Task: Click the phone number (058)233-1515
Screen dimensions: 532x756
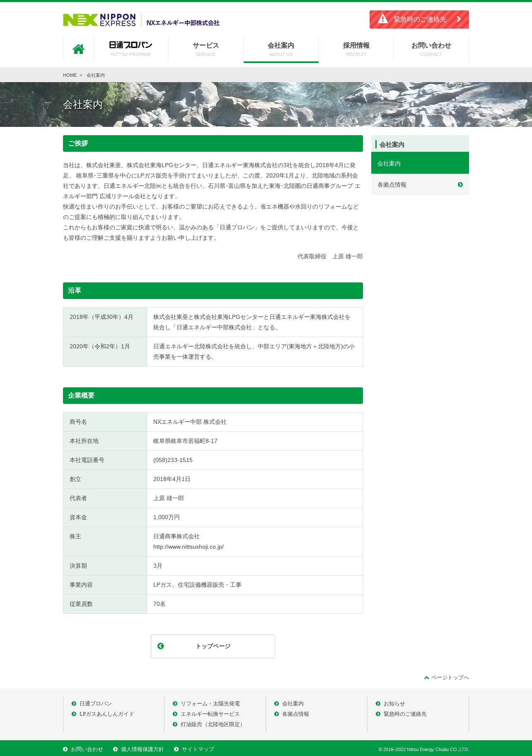Action: 173,460
